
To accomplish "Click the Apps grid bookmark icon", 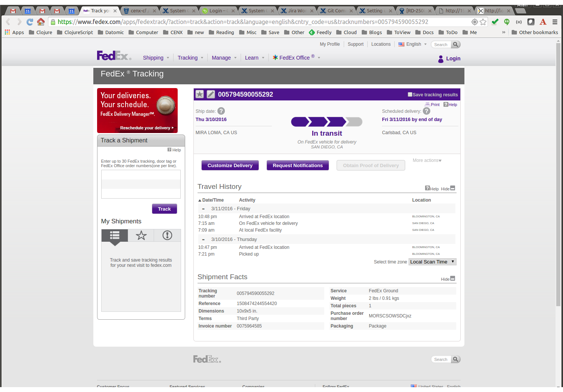I will [7, 32].
